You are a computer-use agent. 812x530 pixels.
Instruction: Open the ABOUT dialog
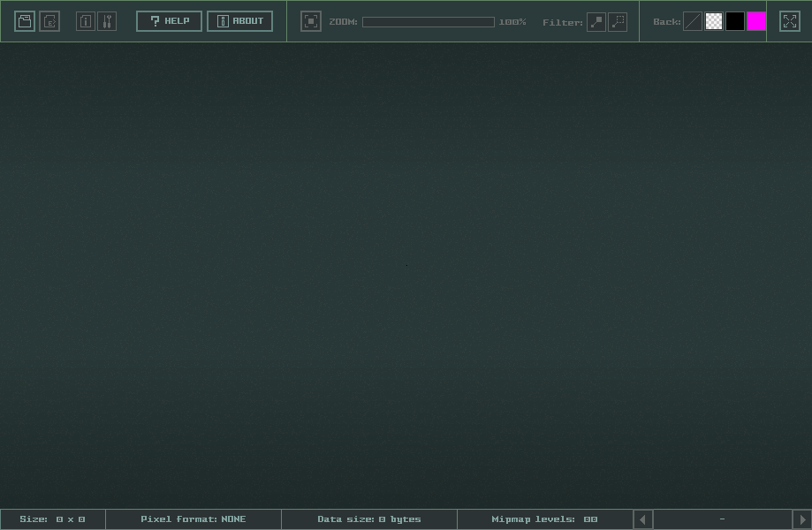[x=239, y=21]
